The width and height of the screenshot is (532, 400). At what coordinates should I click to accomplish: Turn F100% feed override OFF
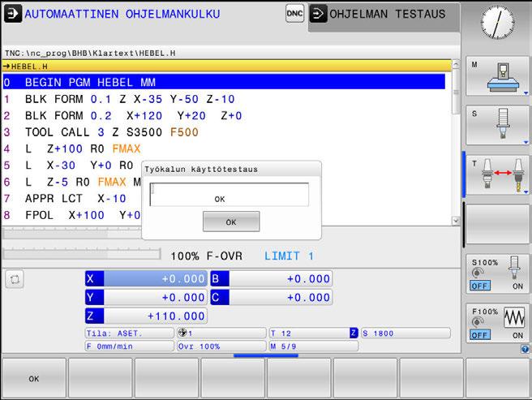click(x=480, y=335)
